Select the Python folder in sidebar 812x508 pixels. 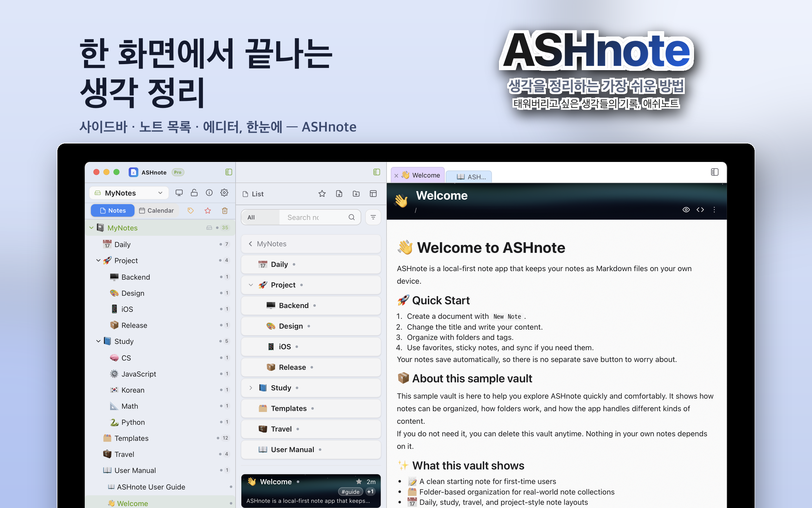tap(160, 422)
